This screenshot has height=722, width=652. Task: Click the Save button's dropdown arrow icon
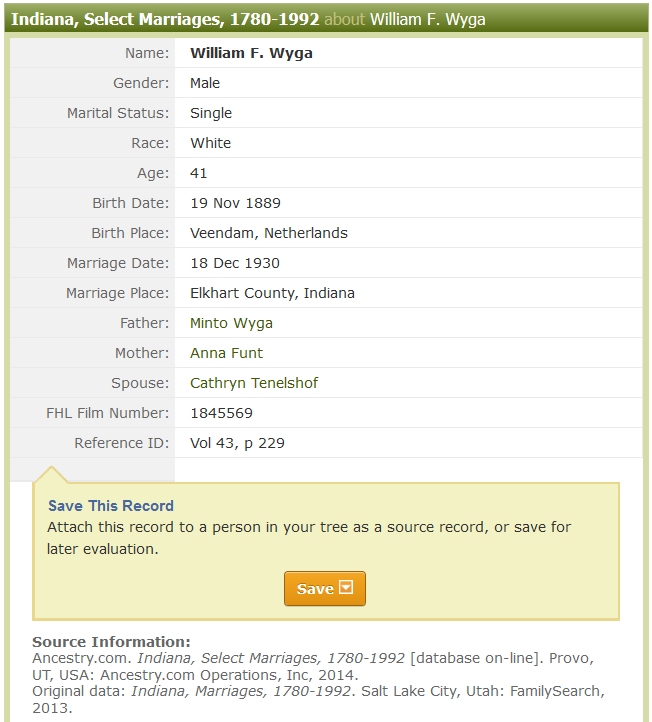347,588
